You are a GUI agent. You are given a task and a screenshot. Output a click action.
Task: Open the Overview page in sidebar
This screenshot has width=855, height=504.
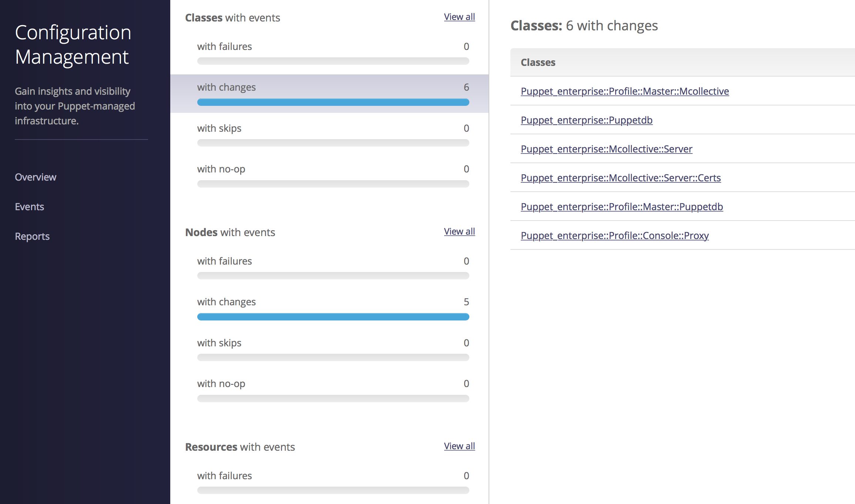pyautogui.click(x=36, y=177)
